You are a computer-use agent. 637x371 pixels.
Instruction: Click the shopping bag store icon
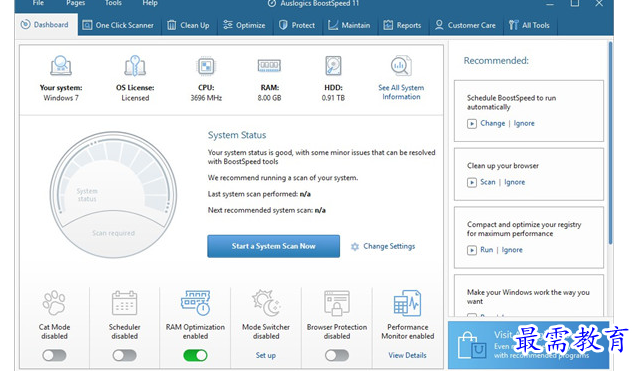pyautogui.click(x=472, y=346)
